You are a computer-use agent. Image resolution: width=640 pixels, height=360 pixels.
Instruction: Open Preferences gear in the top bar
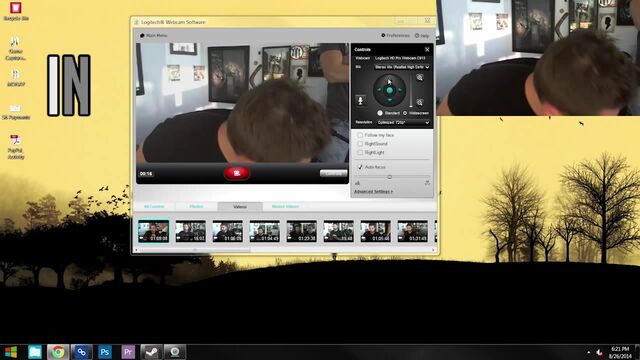(395, 36)
